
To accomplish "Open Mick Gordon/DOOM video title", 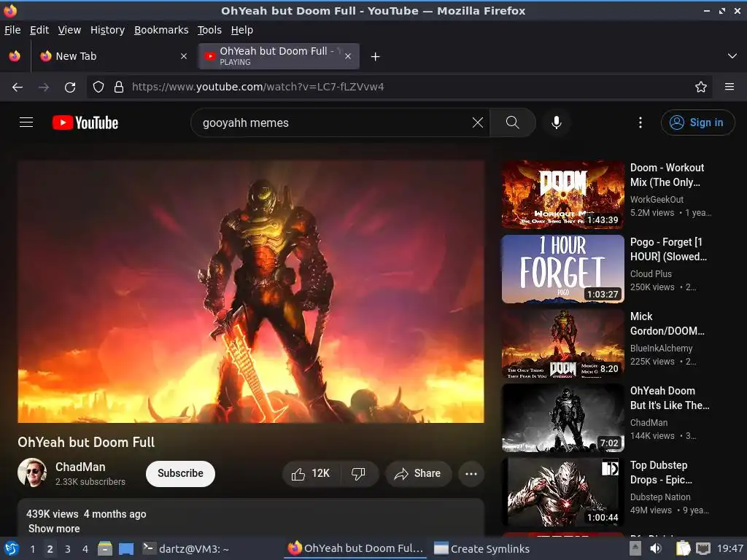I will (x=667, y=323).
